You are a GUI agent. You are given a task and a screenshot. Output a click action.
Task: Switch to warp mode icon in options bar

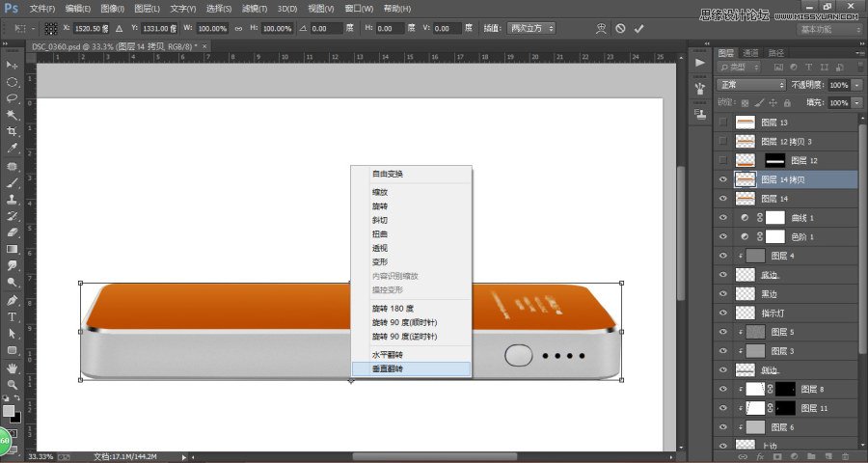coord(601,29)
